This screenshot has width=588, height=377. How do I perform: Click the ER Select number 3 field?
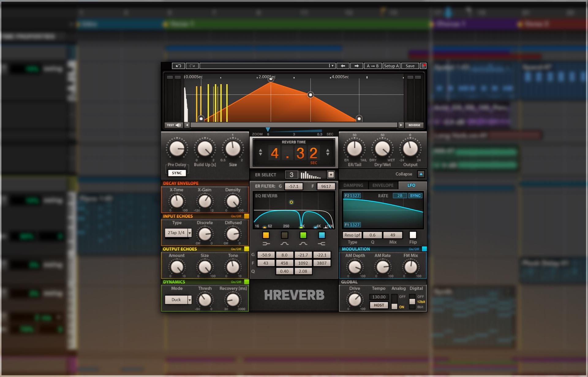click(x=292, y=175)
